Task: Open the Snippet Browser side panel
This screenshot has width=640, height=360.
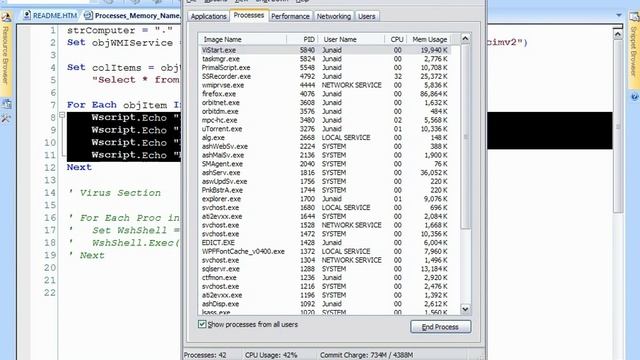Action: click(x=634, y=51)
